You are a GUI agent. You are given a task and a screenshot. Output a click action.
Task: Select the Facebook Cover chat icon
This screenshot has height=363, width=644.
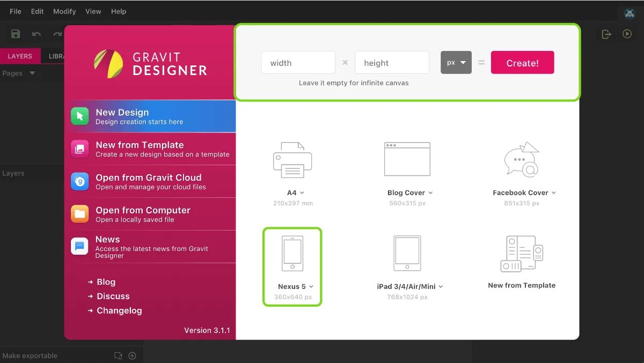(522, 159)
